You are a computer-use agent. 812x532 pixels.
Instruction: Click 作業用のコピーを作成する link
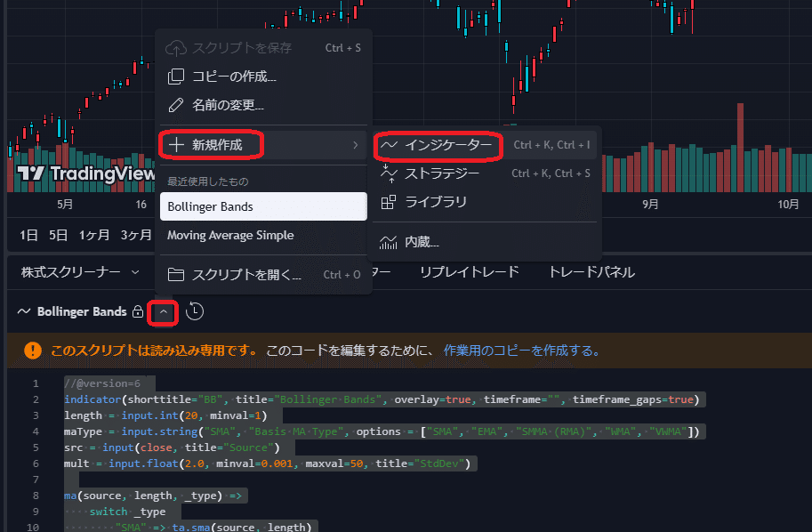pos(521,351)
